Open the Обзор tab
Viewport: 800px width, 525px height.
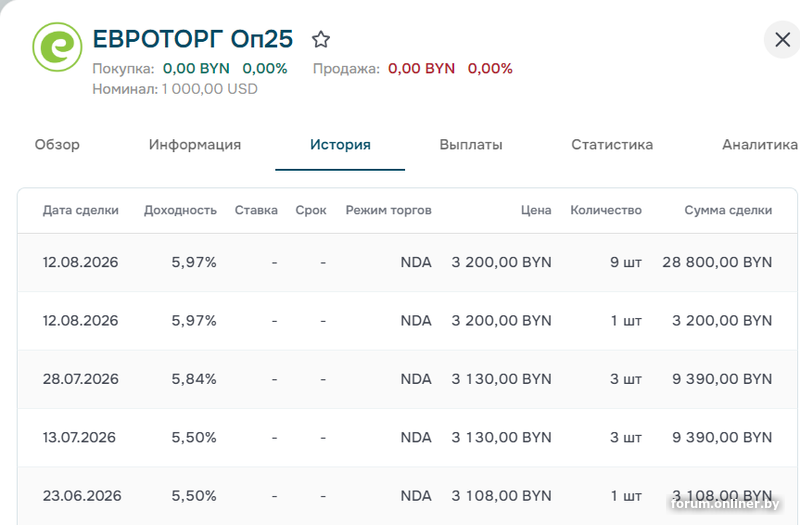pyautogui.click(x=57, y=144)
